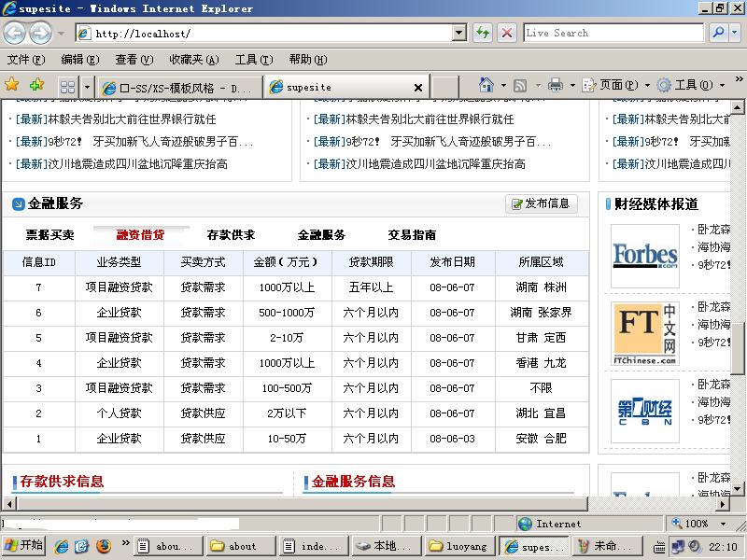Image resolution: width=747 pixels, height=560 pixels.
Task: Close the supesite browser tab
Action: [418, 87]
